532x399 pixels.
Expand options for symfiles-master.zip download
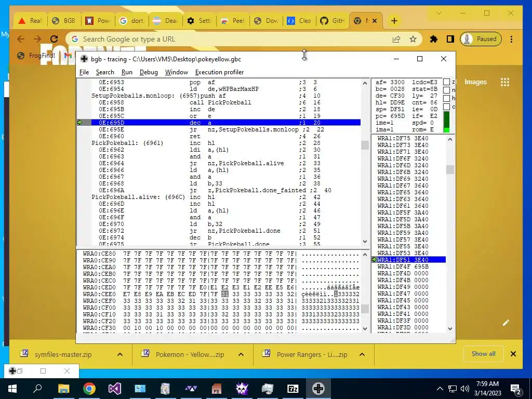[120, 354]
